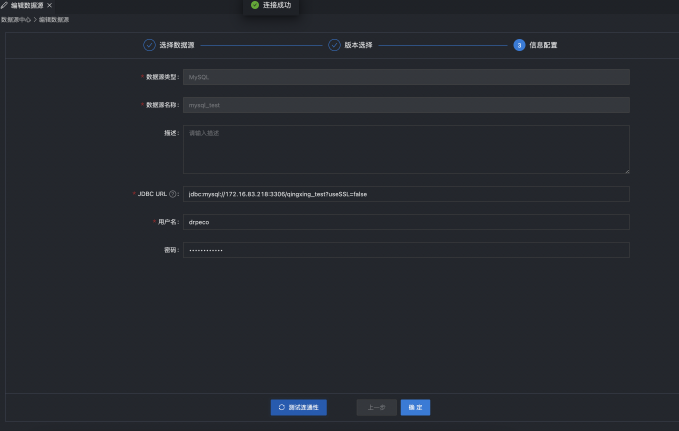Click the 测试连通性 button
Image resolution: width=679 pixels, height=431 pixels.
299,407
